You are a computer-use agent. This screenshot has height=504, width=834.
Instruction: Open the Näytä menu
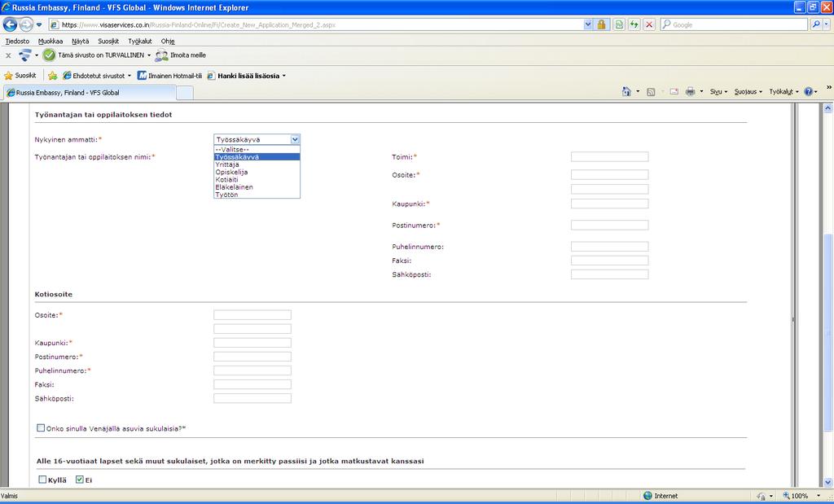click(81, 41)
